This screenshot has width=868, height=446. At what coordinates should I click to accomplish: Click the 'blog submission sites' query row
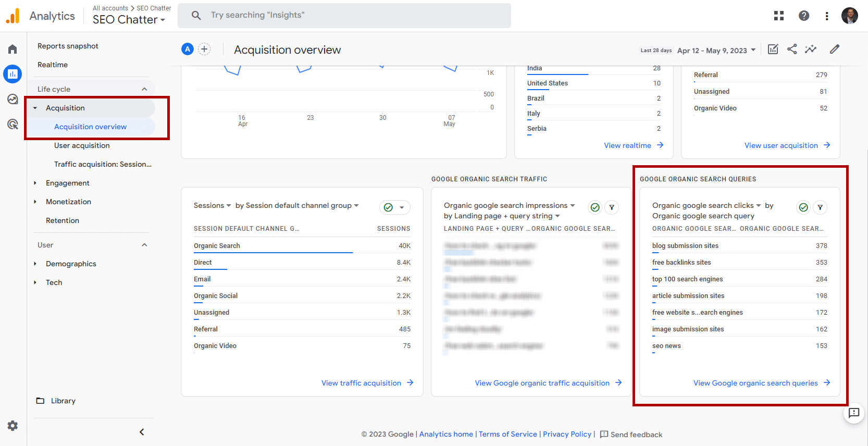[x=740, y=245]
